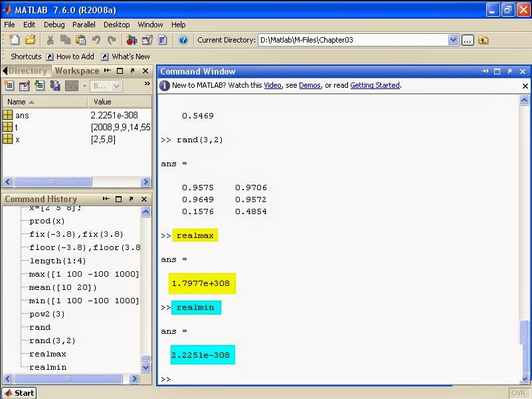Switch to the Directory tab
Screen dimensions: 532x399
click(x=27, y=70)
